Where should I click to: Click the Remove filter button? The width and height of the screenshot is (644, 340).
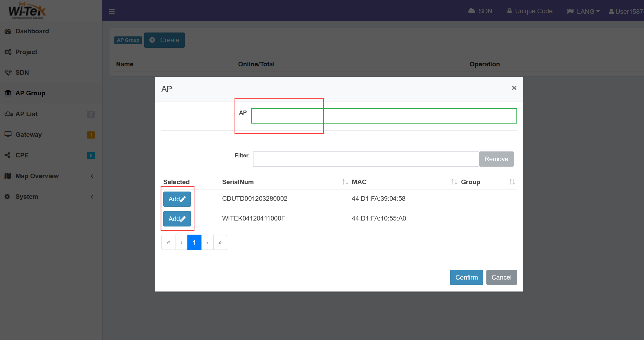(496, 159)
